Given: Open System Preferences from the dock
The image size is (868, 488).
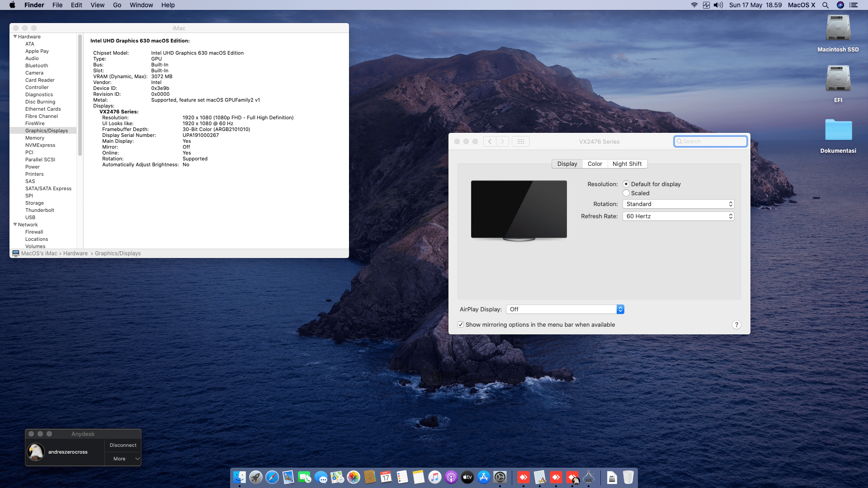Looking at the screenshot, I should 500,477.
